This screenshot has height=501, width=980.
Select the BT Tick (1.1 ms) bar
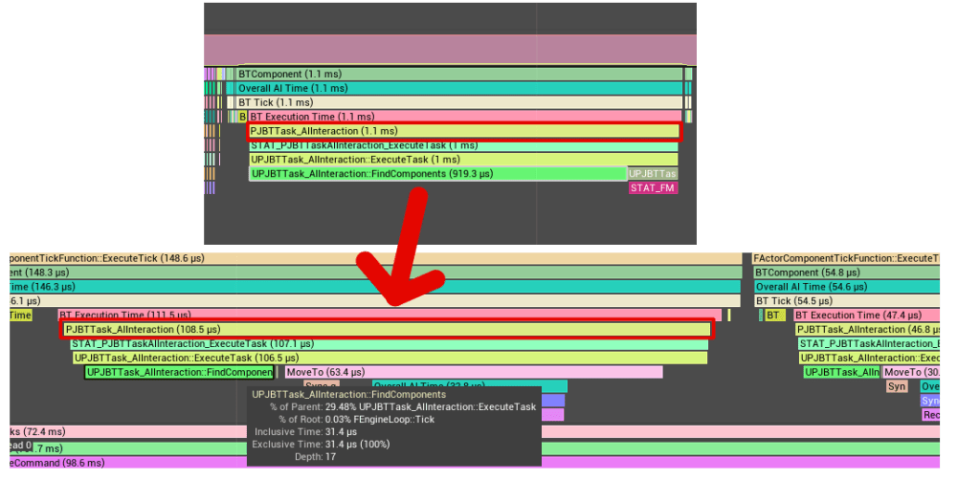[459, 102]
